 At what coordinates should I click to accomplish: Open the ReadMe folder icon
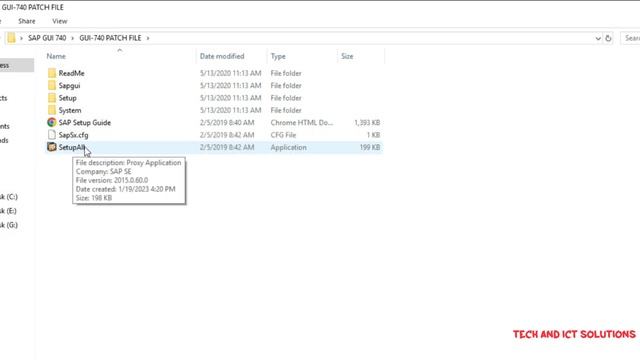tap(52, 73)
